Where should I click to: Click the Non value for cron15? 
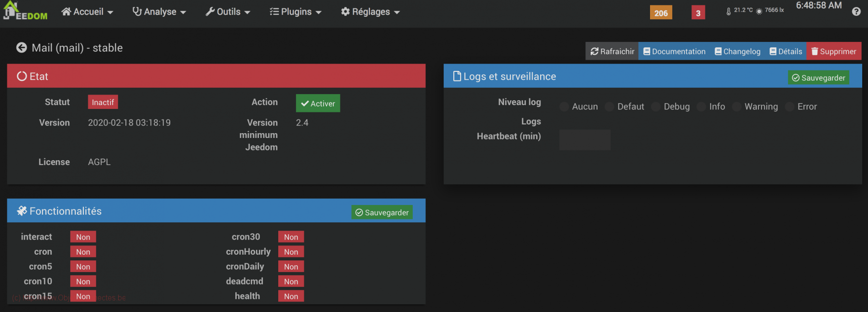point(83,296)
